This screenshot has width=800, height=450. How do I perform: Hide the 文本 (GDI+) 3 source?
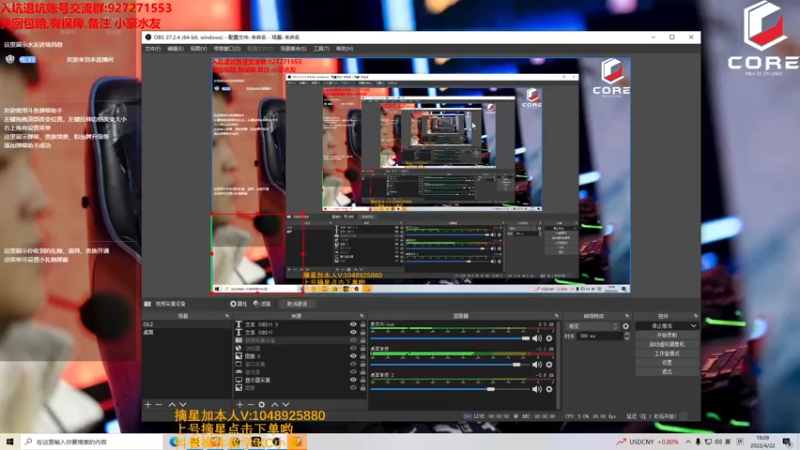pyautogui.click(x=353, y=324)
